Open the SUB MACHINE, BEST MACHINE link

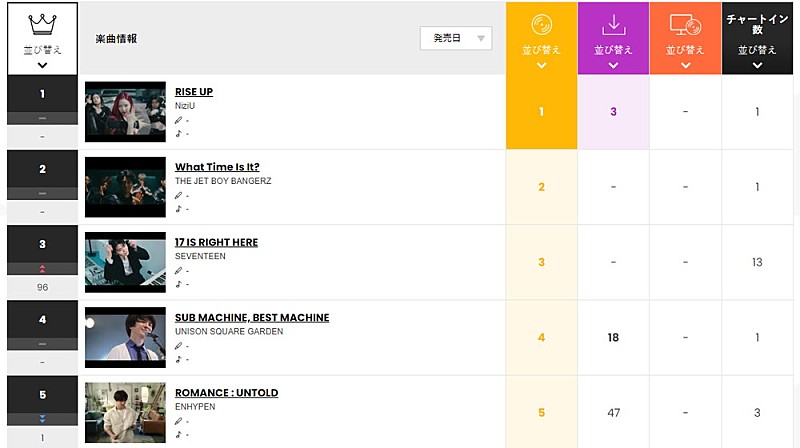[x=252, y=317]
